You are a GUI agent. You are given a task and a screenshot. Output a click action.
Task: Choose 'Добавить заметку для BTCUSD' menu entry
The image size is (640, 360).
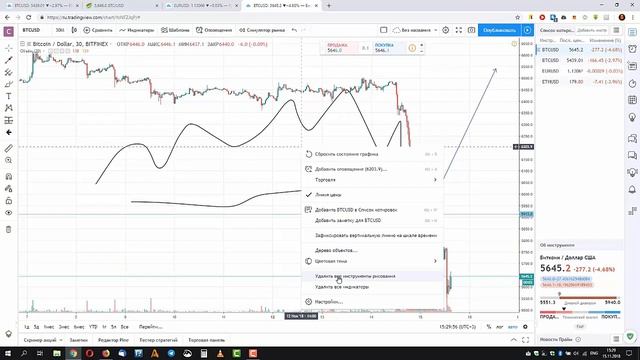372,220
